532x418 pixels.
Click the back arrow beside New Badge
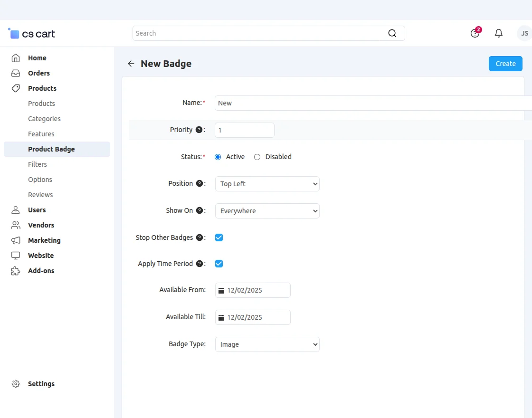click(131, 64)
